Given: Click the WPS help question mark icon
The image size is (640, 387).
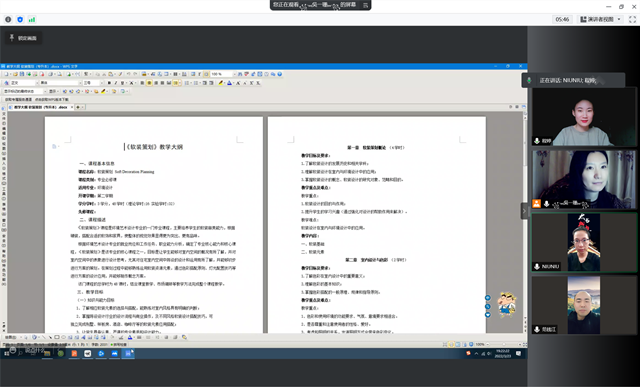Looking at the screenshot, I should (280, 74).
